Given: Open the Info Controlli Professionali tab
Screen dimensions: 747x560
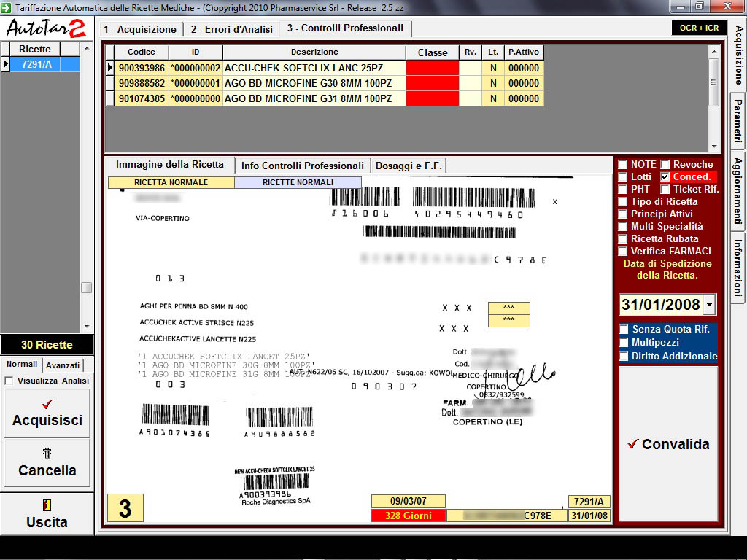Looking at the screenshot, I should coord(302,166).
